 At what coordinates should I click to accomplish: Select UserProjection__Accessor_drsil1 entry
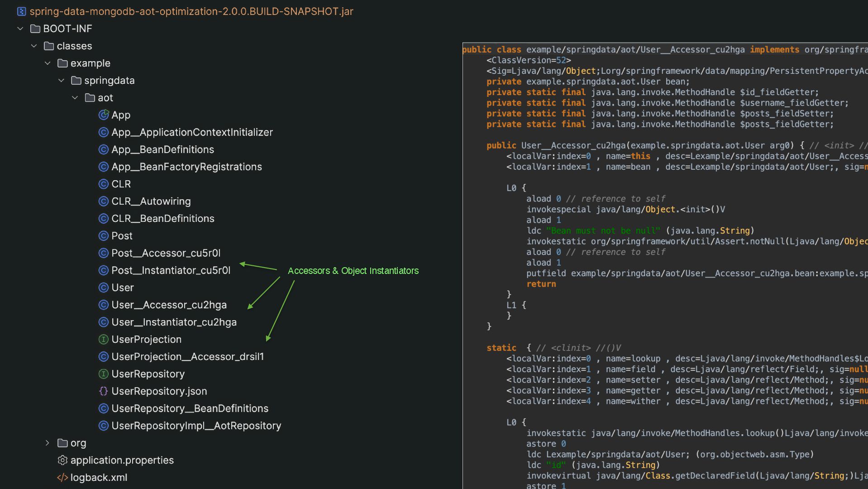(187, 357)
